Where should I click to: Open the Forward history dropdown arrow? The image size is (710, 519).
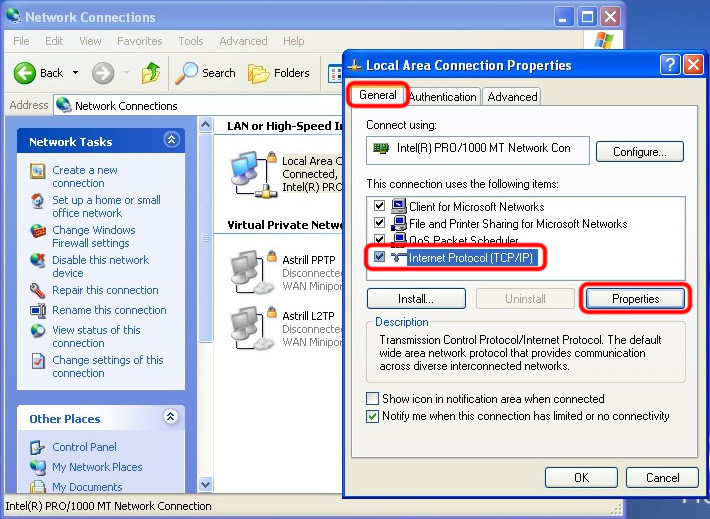126,73
